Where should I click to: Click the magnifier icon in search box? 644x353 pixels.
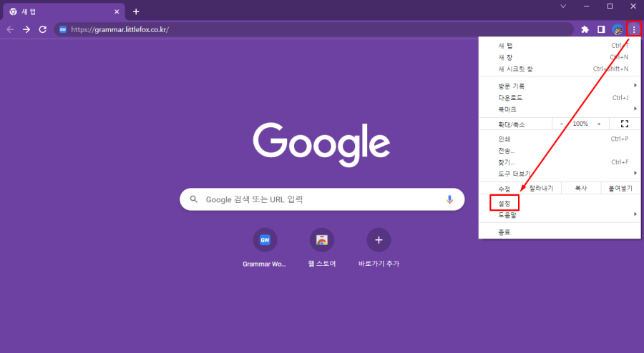point(194,199)
